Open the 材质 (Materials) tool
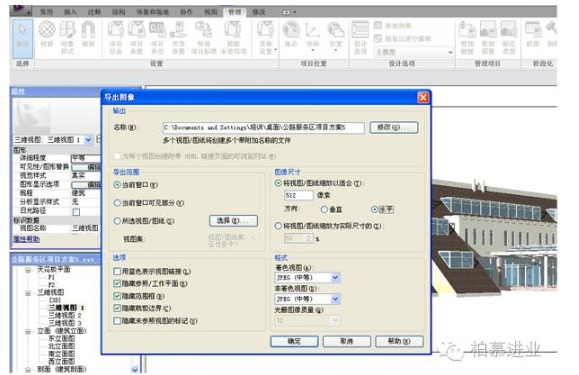The image size is (579, 375). coord(47,34)
